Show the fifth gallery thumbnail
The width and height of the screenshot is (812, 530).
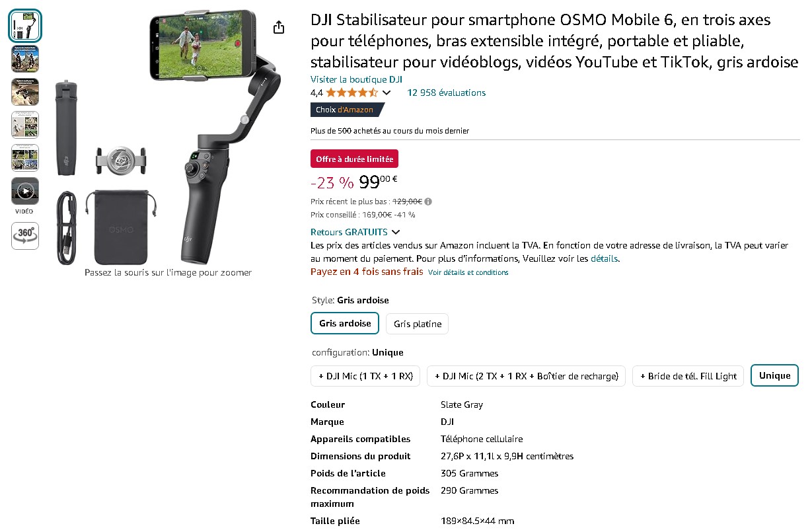[x=25, y=159]
